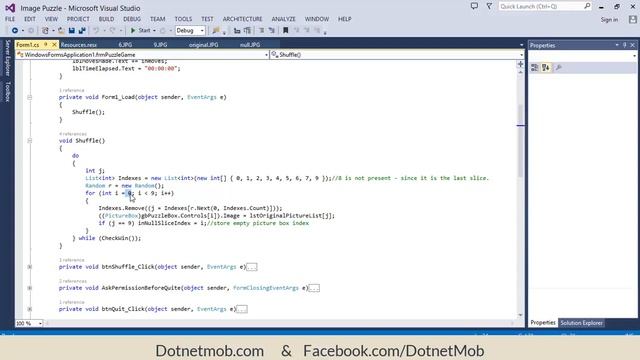The height and width of the screenshot is (360, 640).
Task: Click the comment out lines icon
Action: tap(261, 31)
